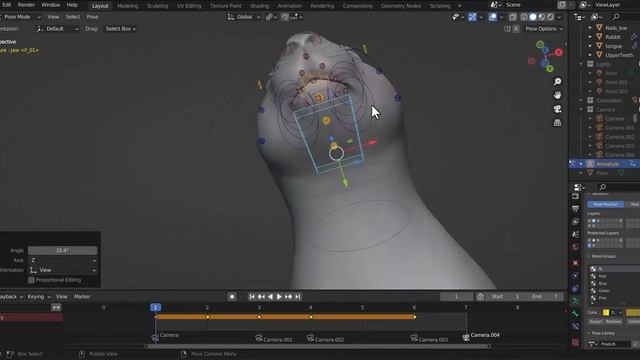Jump to the end frame button
The image size is (640, 360).
point(298,297)
